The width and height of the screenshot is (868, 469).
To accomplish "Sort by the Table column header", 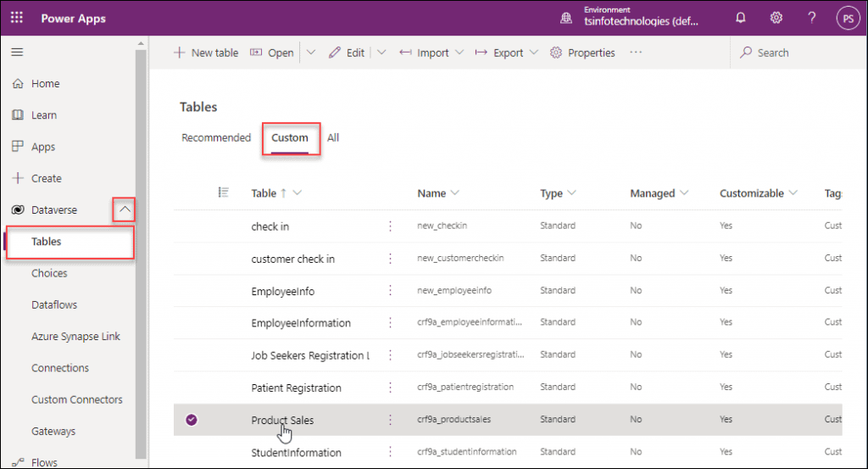I will pyautogui.click(x=264, y=193).
